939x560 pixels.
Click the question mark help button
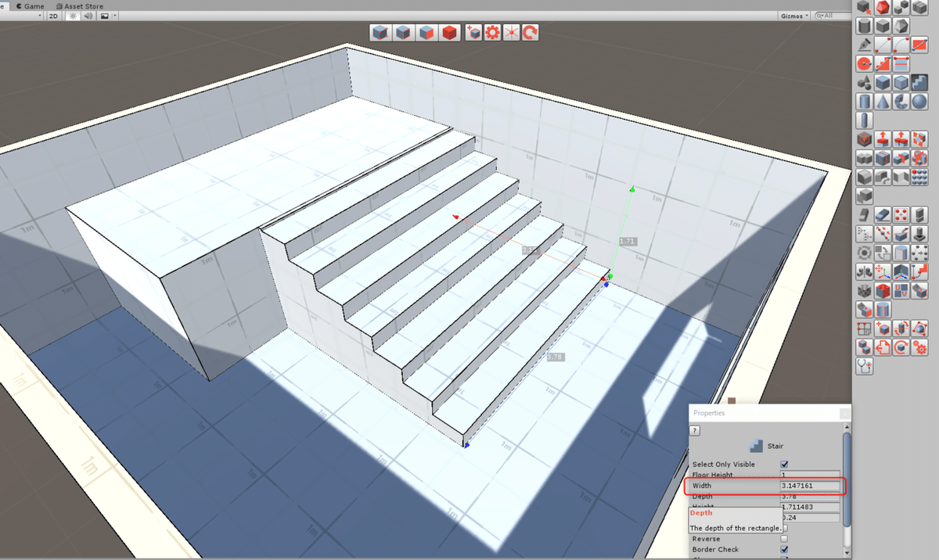tap(694, 431)
